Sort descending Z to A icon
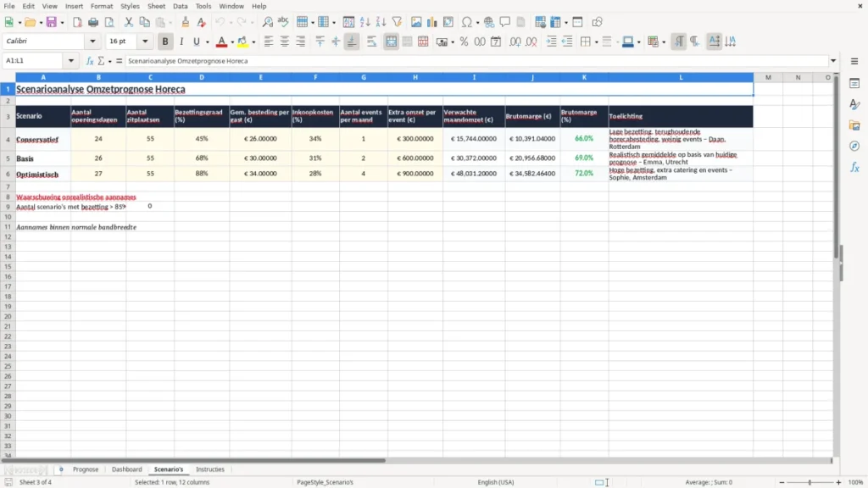Image resolution: width=868 pixels, height=488 pixels. [381, 22]
